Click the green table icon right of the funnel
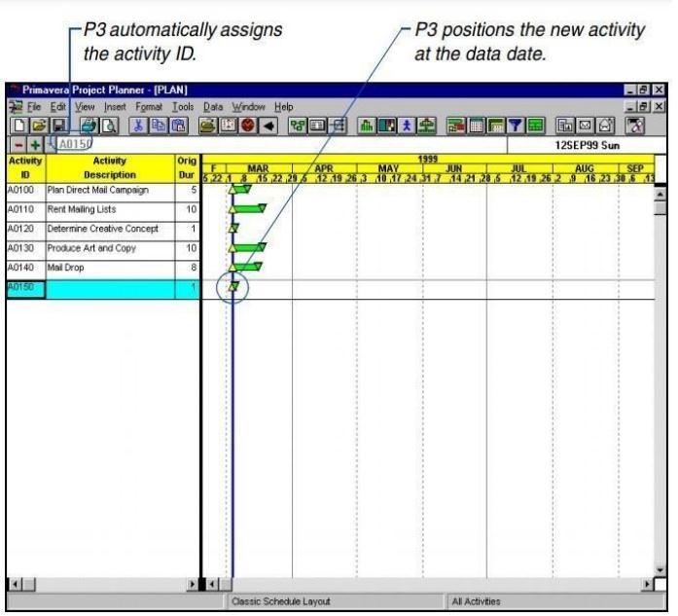678x616 pixels. click(x=536, y=126)
